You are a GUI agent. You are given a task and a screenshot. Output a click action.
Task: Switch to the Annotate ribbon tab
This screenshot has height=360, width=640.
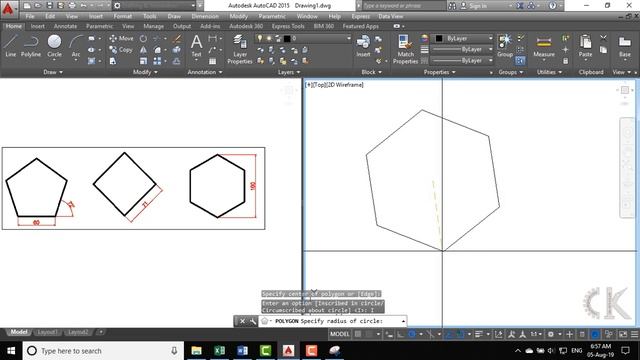[65, 26]
